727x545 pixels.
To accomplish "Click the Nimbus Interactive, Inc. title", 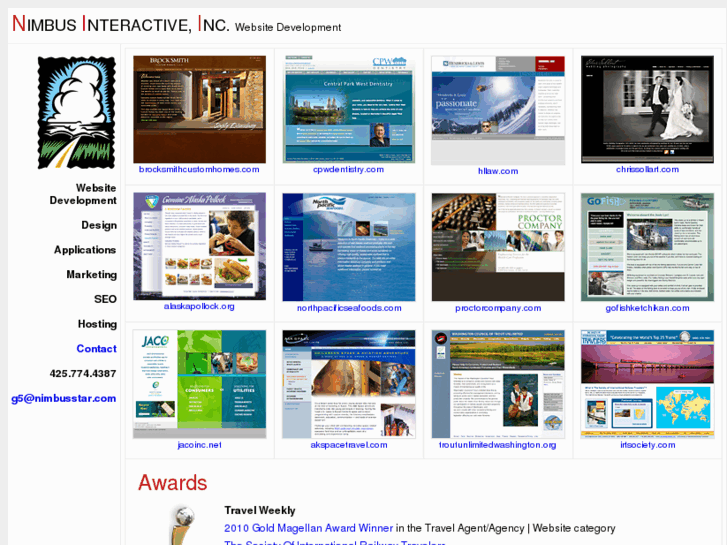I will click(121, 24).
